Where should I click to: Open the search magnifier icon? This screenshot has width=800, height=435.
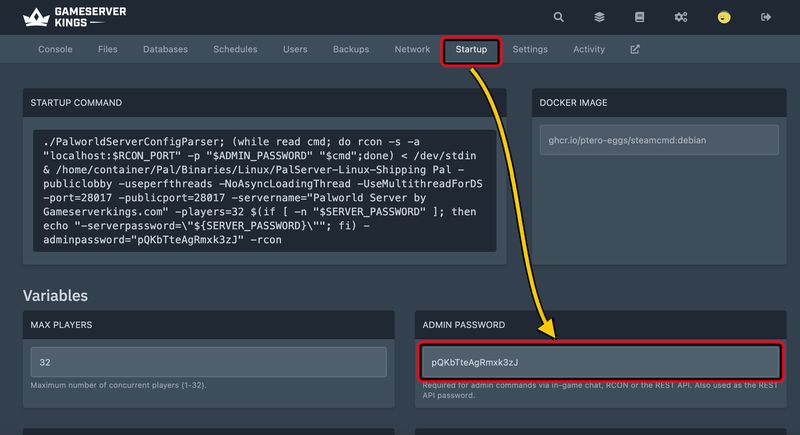coord(559,17)
